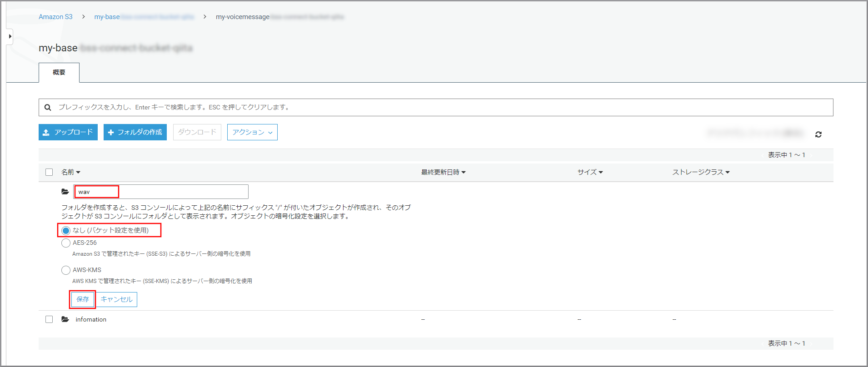Viewport: 868px width, 367px height.
Task: Check the infomation folder checkbox
Action: 49,319
